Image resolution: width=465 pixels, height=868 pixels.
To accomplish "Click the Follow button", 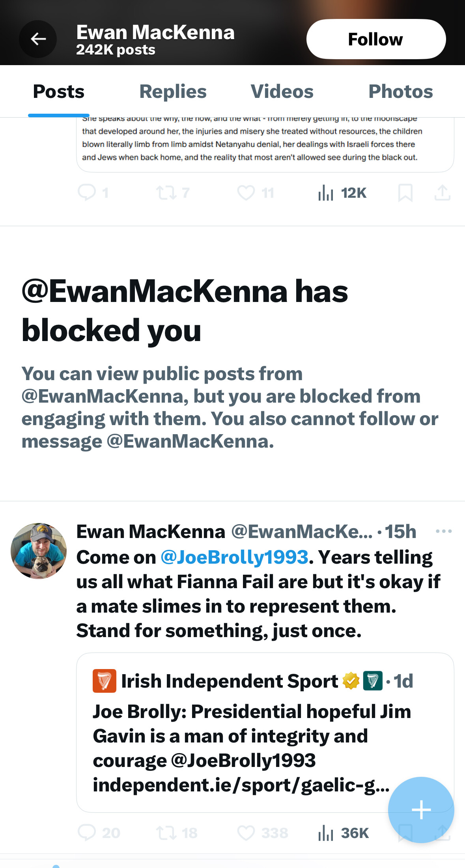I will point(375,39).
